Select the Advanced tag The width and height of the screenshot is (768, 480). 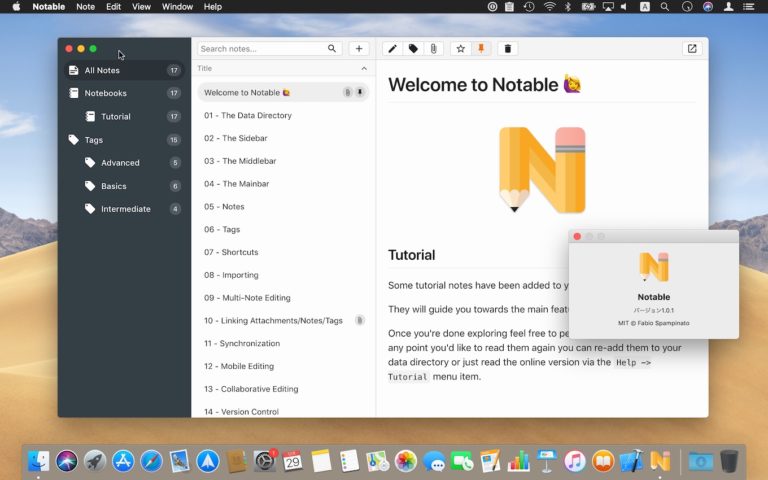click(x=120, y=163)
